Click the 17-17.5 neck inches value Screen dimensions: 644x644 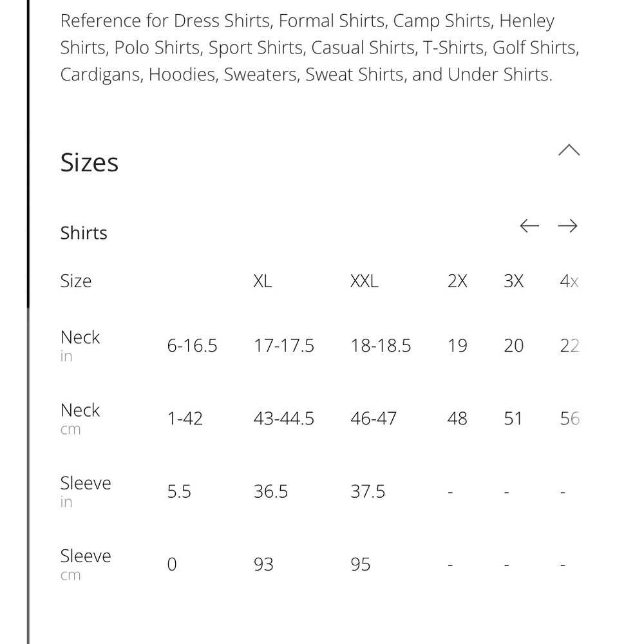pos(284,346)
